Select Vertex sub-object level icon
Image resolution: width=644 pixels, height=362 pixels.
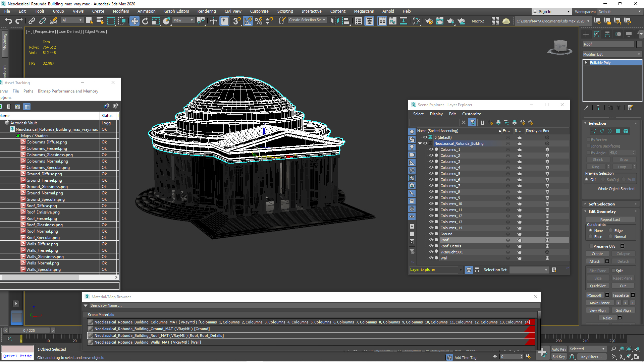tap(594, 131)
